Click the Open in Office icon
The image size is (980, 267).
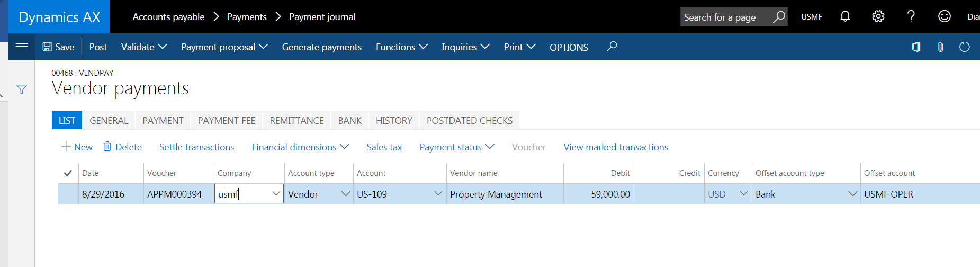916,47
